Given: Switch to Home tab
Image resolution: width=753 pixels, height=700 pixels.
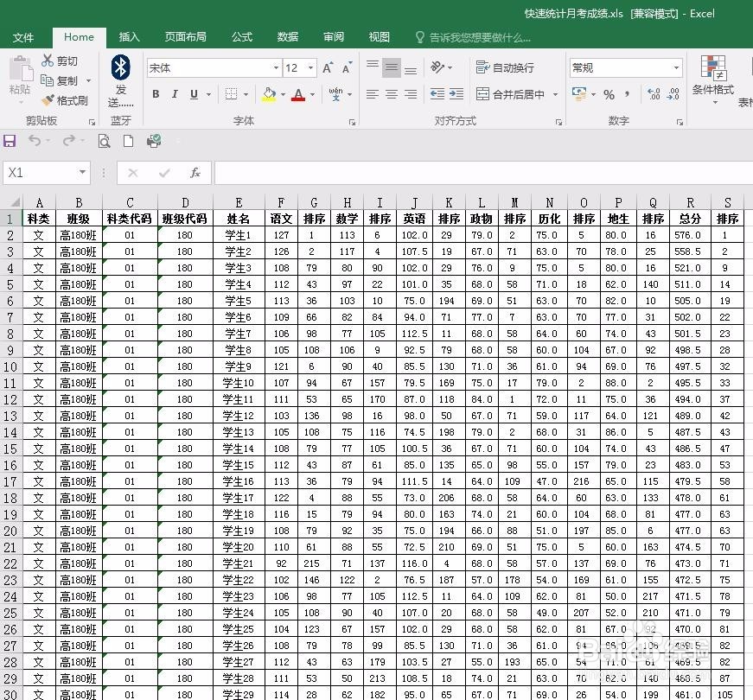Looking at the screenshot, I should click(79, 37).
